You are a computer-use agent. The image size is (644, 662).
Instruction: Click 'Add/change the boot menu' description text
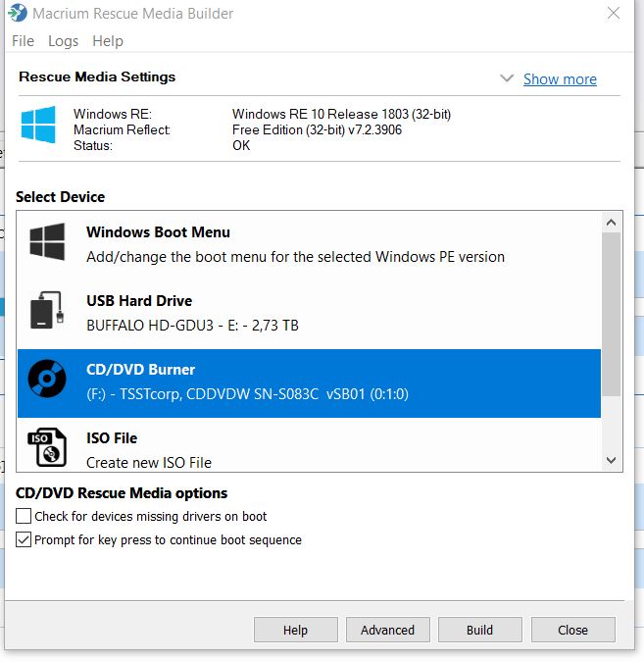click(x=295, y=257)
